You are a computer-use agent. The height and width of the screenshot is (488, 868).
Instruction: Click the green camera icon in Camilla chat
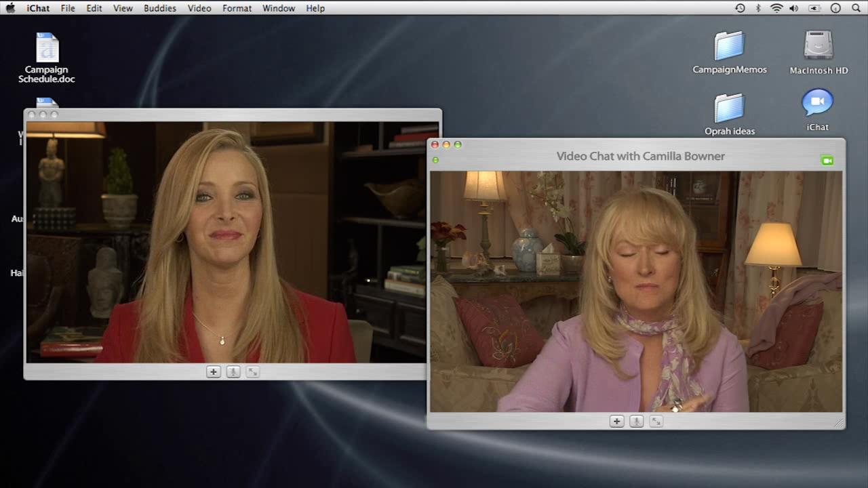coord(827,161)
